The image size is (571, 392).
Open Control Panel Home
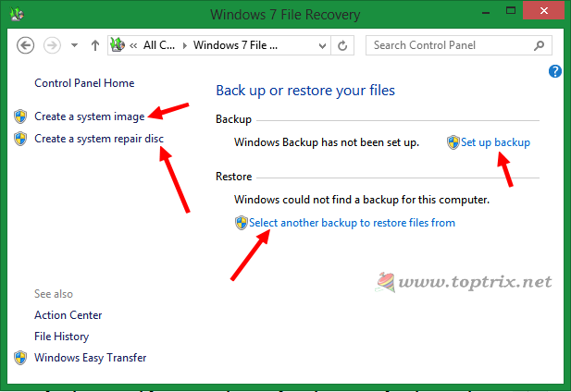[84, 83]
